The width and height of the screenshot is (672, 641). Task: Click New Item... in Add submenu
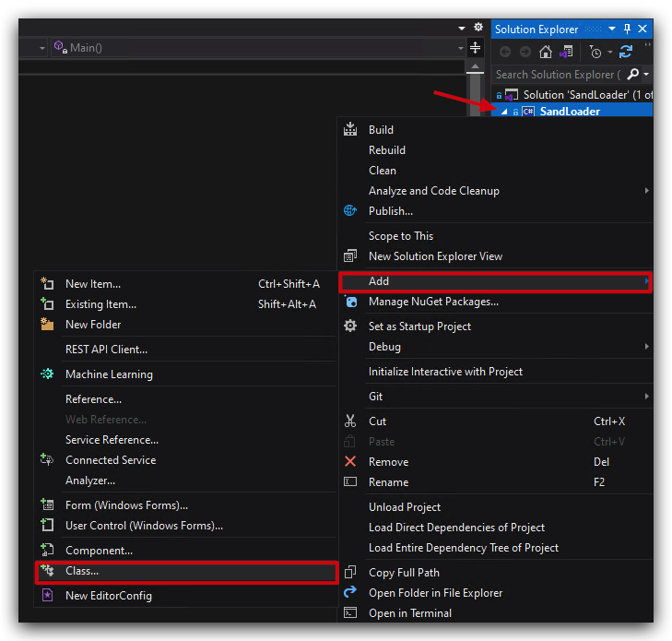coord(186,284)
